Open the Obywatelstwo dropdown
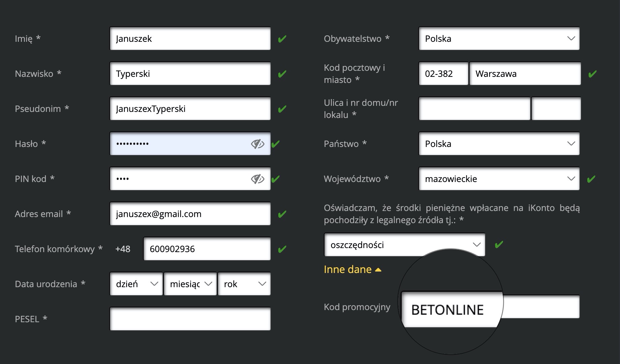The image size is (620, 364). 499,38
